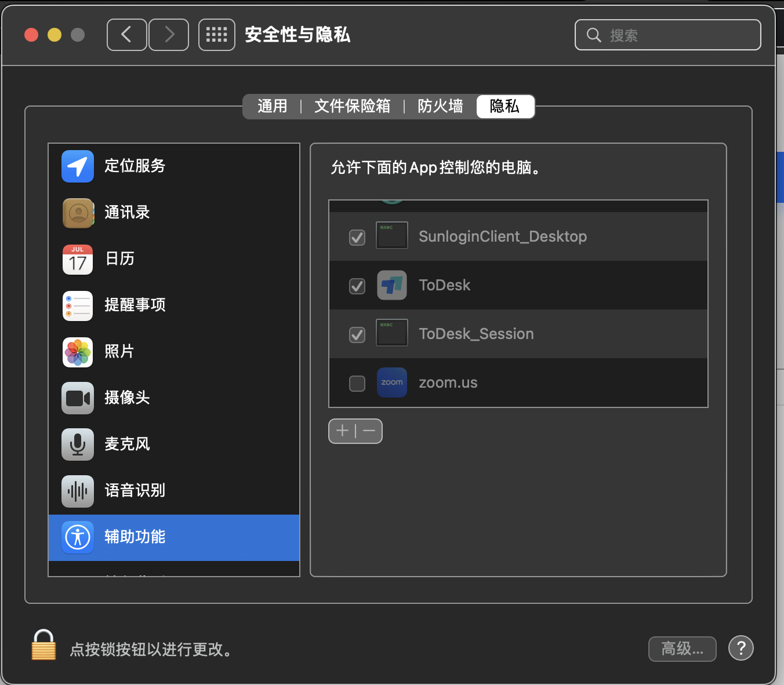Add an app with the plus button
Image resolution: width=784 pixels, height=685 pixels.
point(342,431)
